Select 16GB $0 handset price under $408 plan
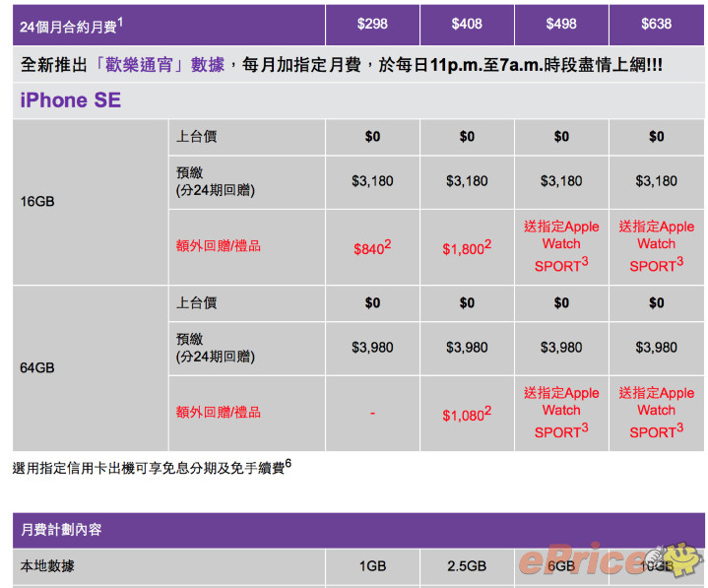This screenshot has width=708, height=588. [x=467, y=136]
